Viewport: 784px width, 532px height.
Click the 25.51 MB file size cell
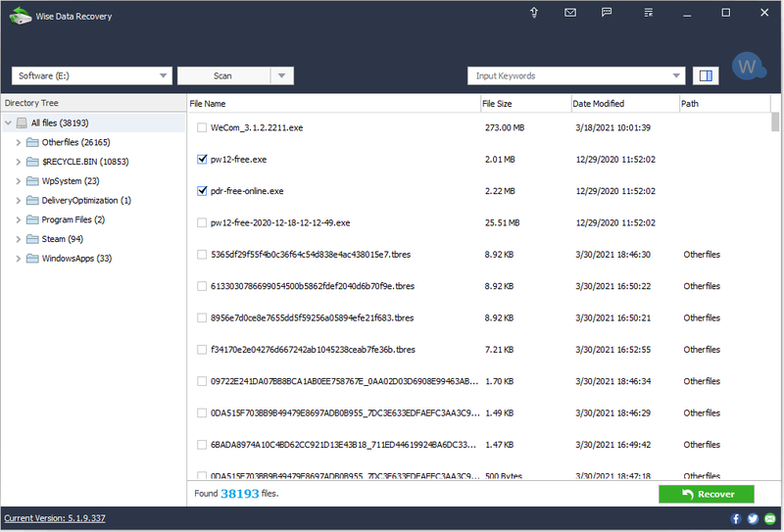[502, 222]
